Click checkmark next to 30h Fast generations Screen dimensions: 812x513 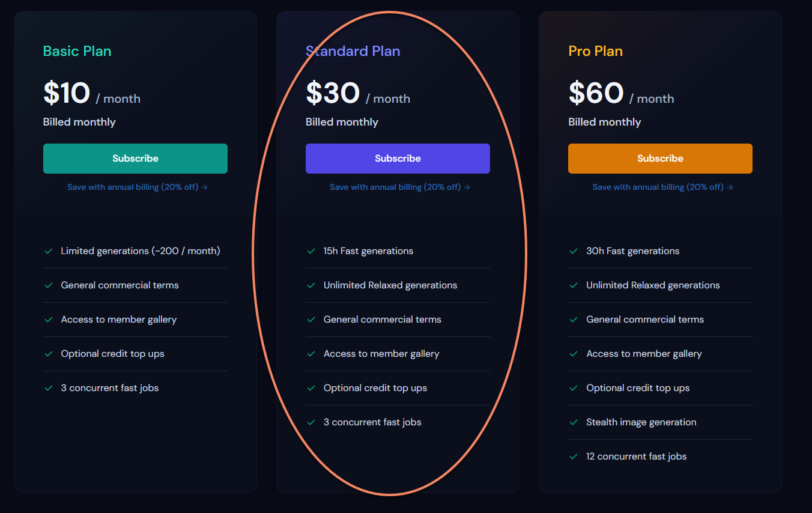coord(574,251)
